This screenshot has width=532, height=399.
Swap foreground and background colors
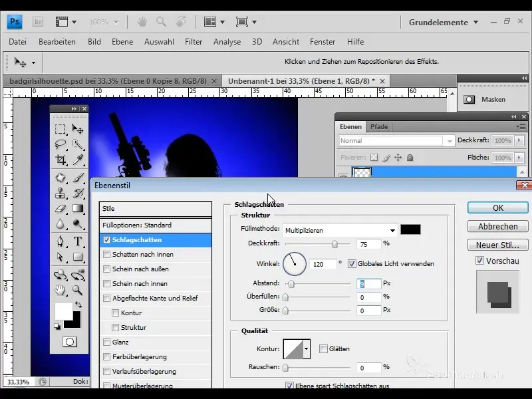tap(78, 305)
